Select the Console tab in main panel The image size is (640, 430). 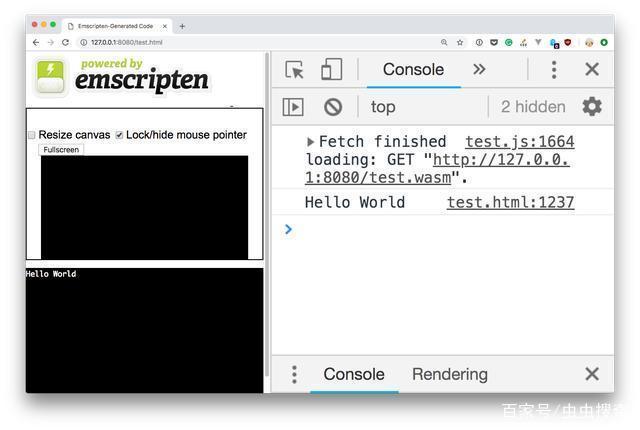point(413,69)
